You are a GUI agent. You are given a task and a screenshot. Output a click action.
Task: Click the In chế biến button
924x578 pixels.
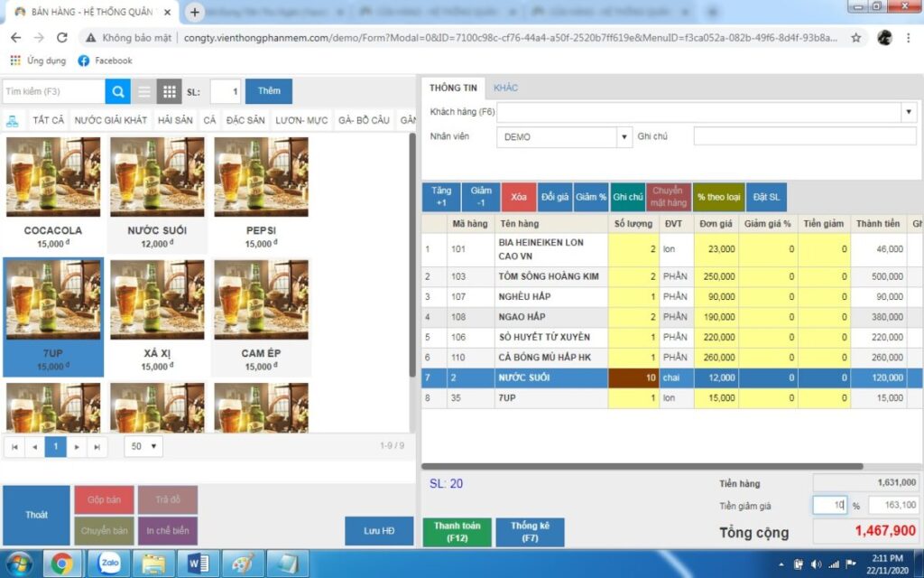168,531
